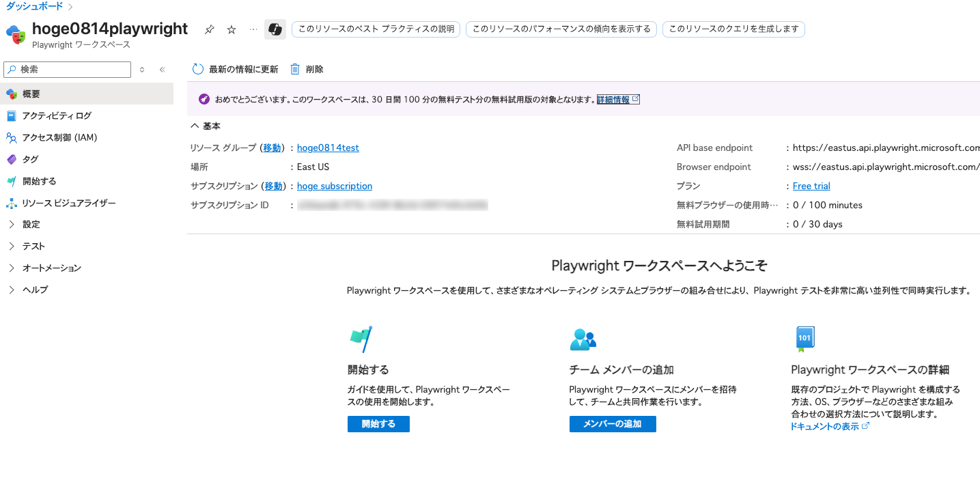Click チーム メンバーの追加 card heading
The height and width of the screenshot is (491, 980).
tap(621, 369)
